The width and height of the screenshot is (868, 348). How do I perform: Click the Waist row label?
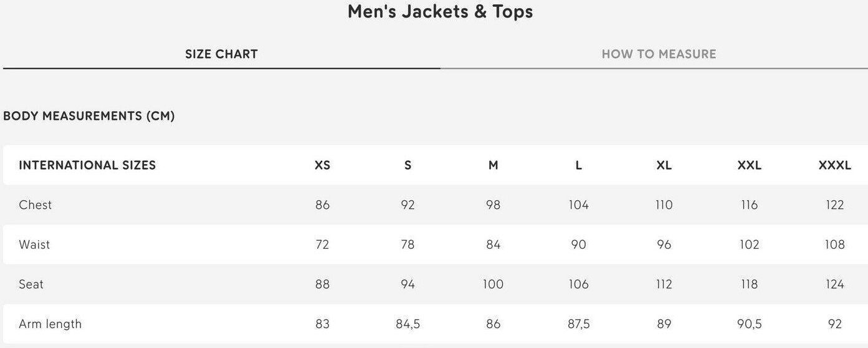click(34, 244)
